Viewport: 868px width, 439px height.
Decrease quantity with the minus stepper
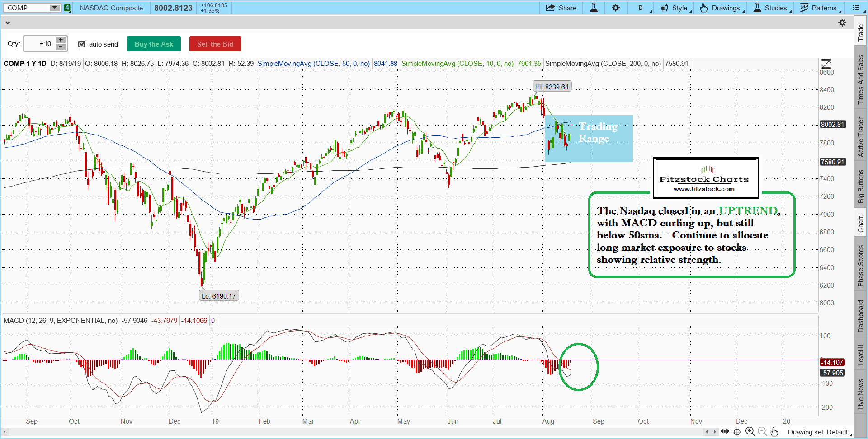tap(61, 47)
